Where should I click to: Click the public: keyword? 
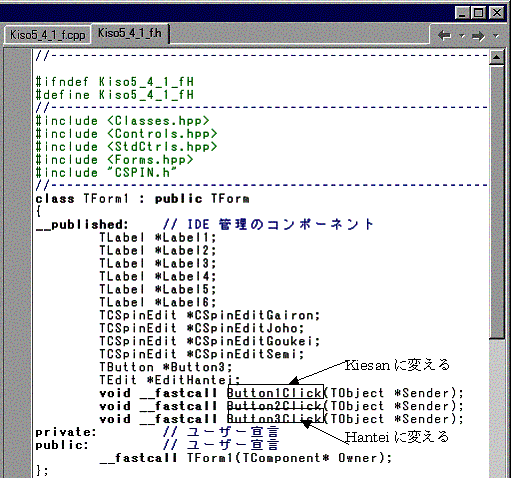point(62,445)
